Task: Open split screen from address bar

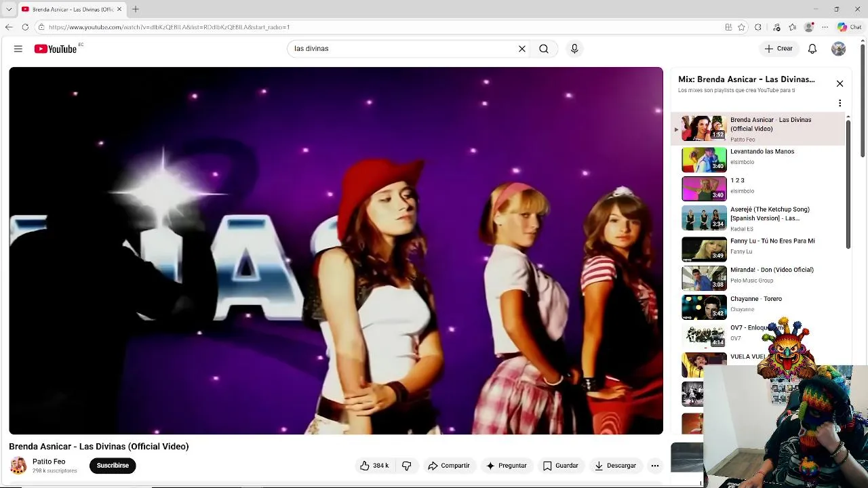Action: click(x=728, y=27)
